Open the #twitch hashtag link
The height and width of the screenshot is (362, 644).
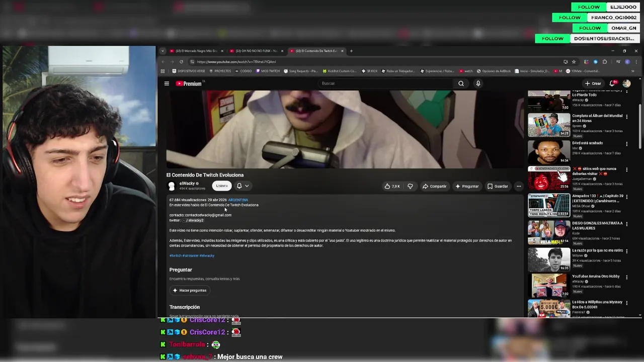coord(175,255)
